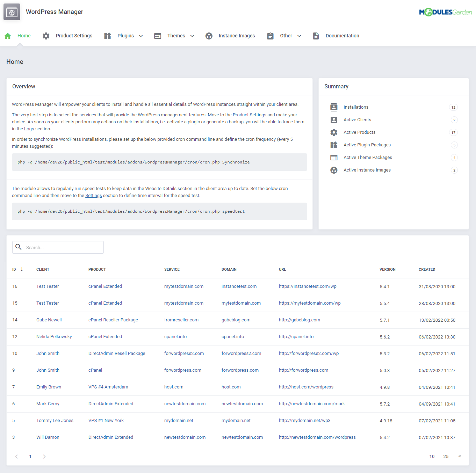Open client Mark Cerny
This screenshot has width=476, height=473.
[48, 404]
